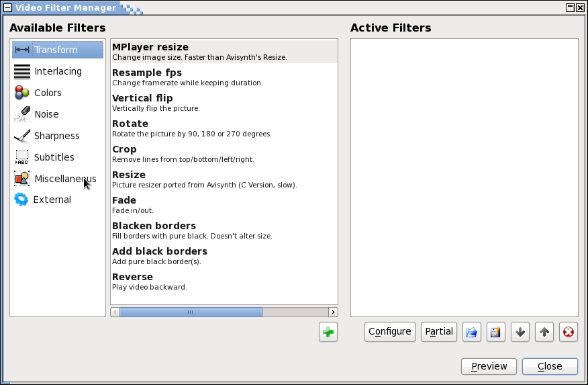Viewport: 588px width, 385px height.
Task: Select the Crop filter
Action: tap(224, 154)
